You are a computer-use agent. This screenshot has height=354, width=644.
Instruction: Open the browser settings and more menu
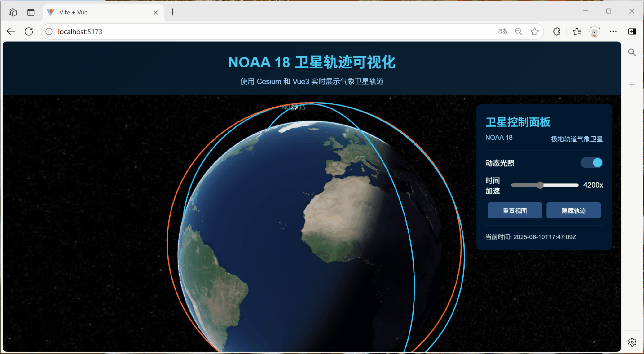(613, 31)
